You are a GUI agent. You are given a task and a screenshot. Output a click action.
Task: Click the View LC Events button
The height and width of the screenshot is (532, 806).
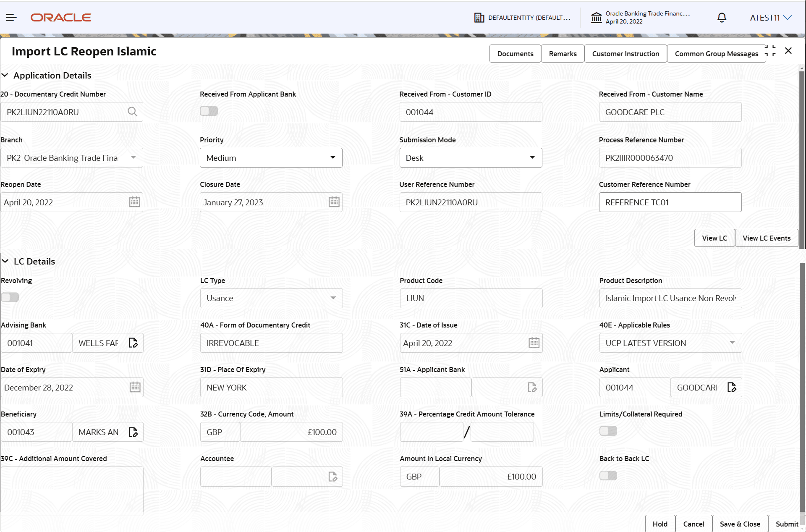[766, 238]
